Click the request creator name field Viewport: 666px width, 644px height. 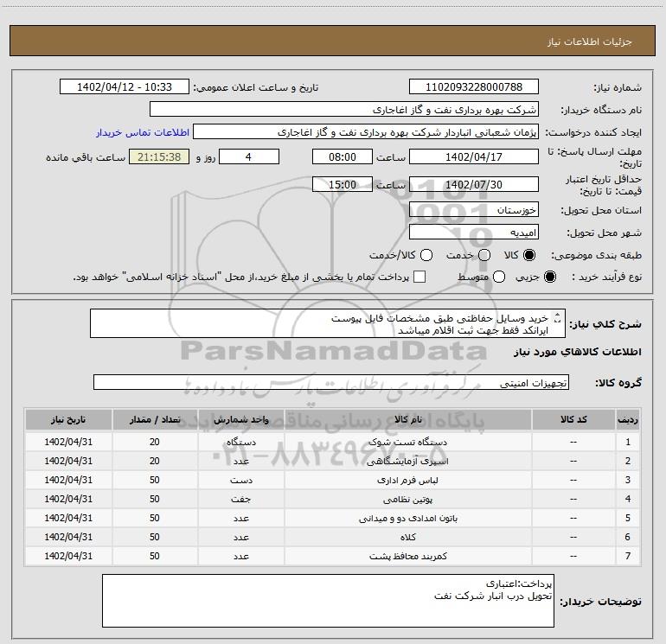tap(366, 132)
